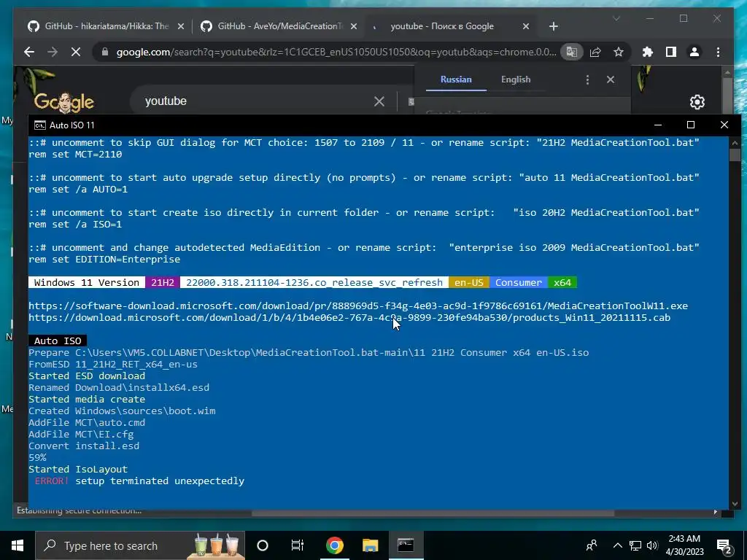Click the taskbar search box
The width and height of the screenshot is (747, 560).
[140, 545]
